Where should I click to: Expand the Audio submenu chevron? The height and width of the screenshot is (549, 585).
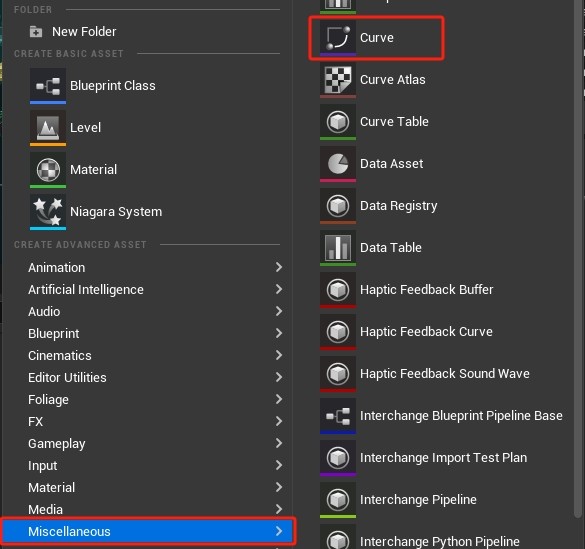(x=279, y=311)
